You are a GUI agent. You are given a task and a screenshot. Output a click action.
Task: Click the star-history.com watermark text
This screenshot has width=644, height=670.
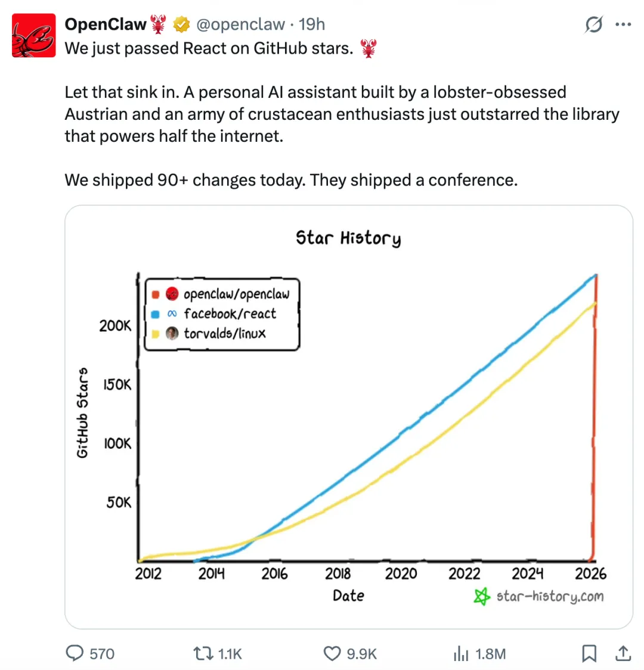[550, 596]
